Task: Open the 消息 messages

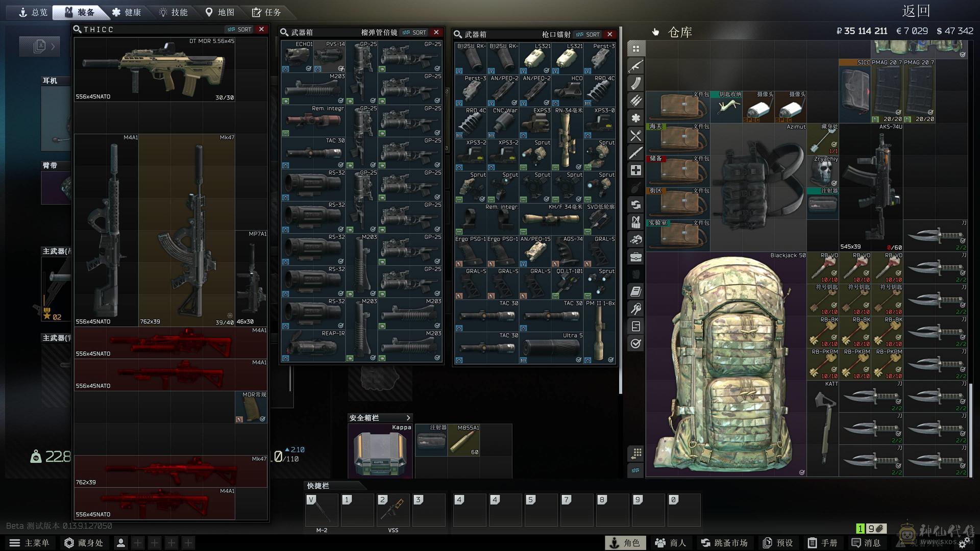Action: [866, 543]
